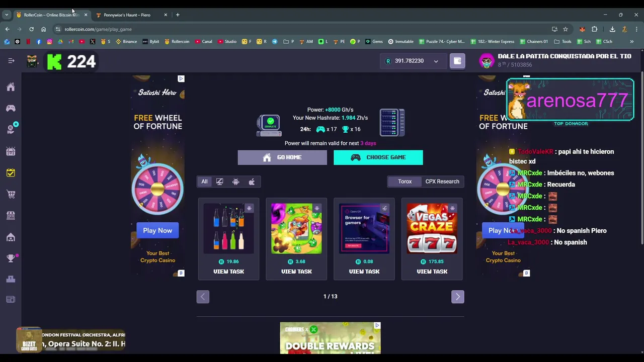Click the wallet icon in the header
The height and width of the screenshot is (362, 644).
[x=457, y=61]
